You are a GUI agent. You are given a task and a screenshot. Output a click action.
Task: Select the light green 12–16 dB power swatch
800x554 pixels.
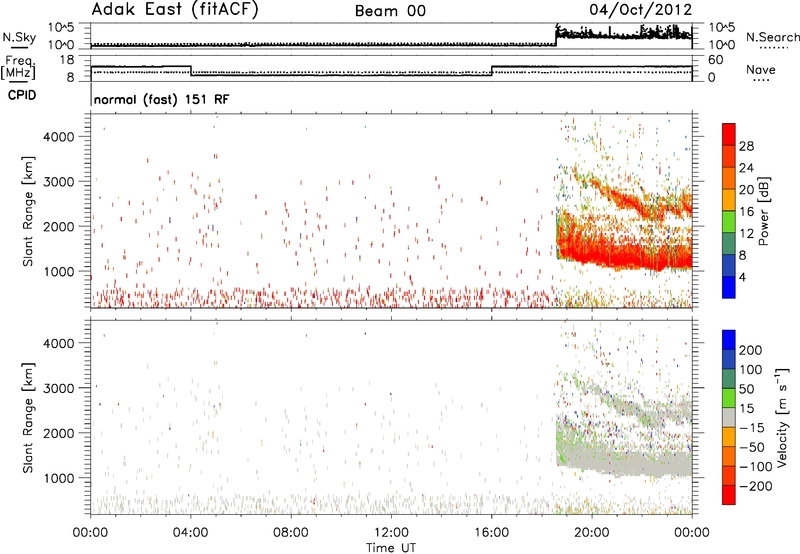click(729, 222)
